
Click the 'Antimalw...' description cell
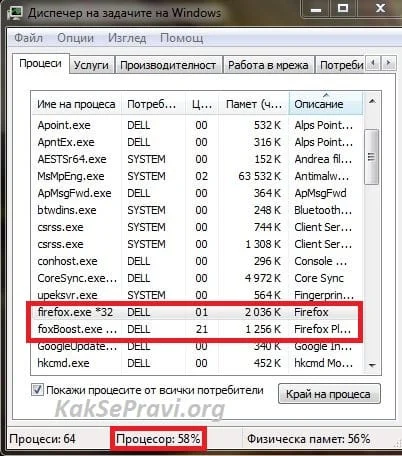coord(322,176)
